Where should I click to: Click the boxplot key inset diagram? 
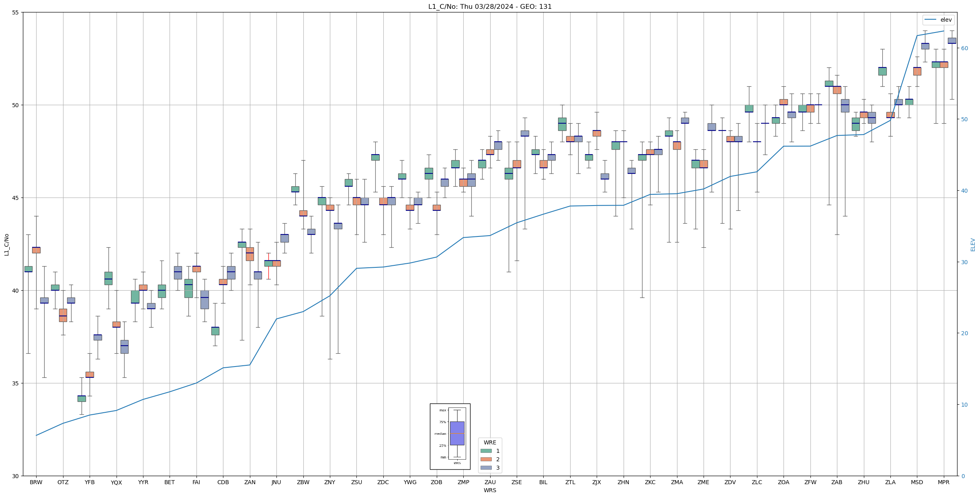coord(450,436)
